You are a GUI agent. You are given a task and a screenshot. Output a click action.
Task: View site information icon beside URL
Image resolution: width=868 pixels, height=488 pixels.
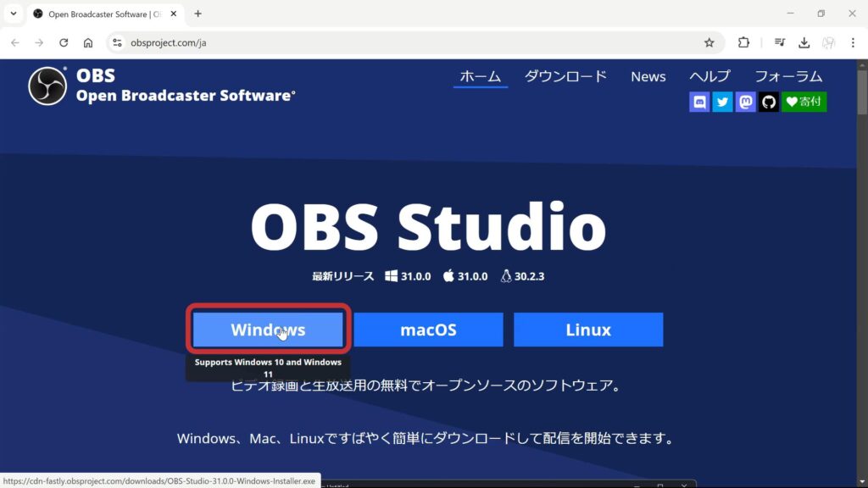click(118, 42)
